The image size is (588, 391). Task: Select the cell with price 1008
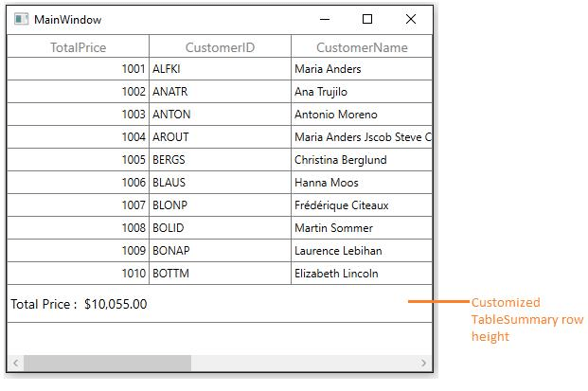78,228
